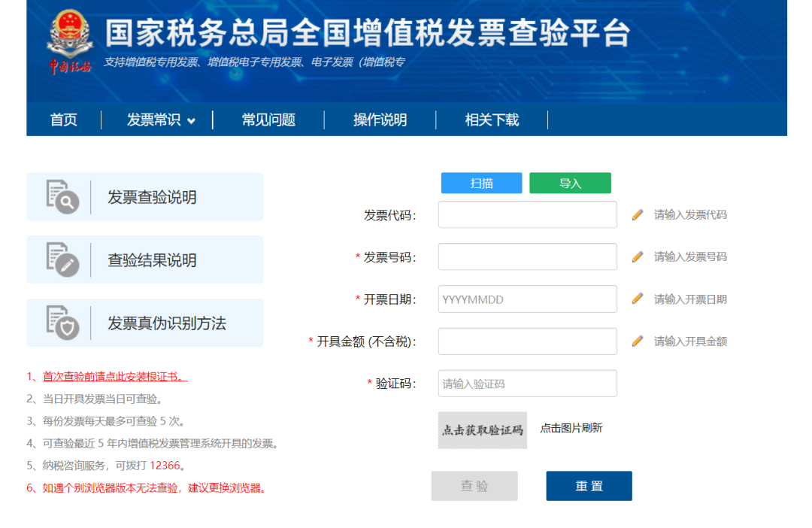The image size is (812, 528).
Task: Focus the 开票日期 YYYYMMDD input field
Action: (x=528, y=299)
